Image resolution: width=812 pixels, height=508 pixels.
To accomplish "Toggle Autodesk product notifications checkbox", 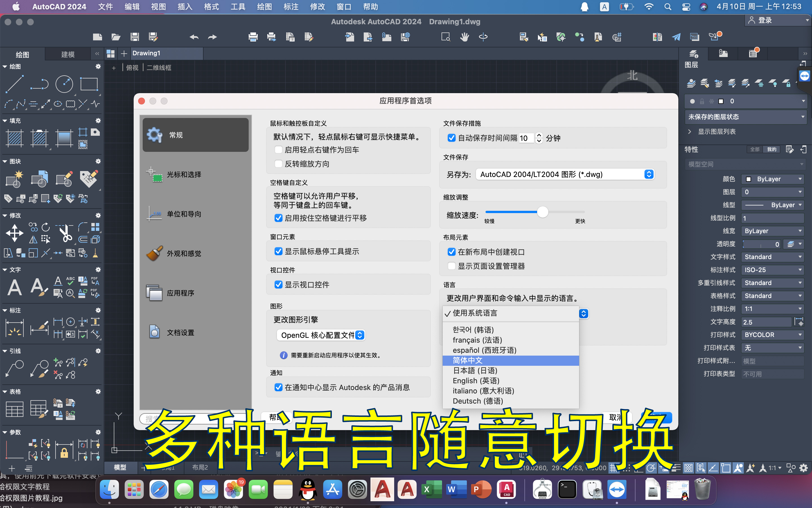I will pos(278,387).
